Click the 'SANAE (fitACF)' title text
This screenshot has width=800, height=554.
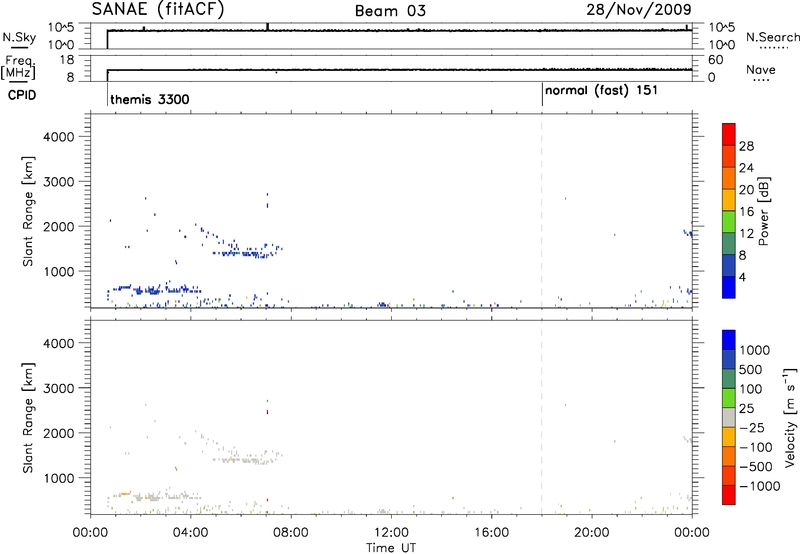click(x=158, y=9)
